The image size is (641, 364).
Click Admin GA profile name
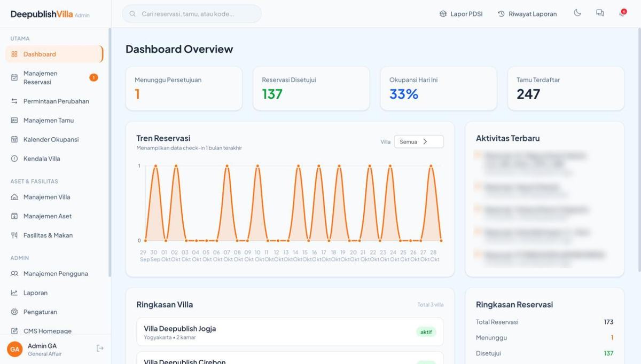tap(42, 346)
